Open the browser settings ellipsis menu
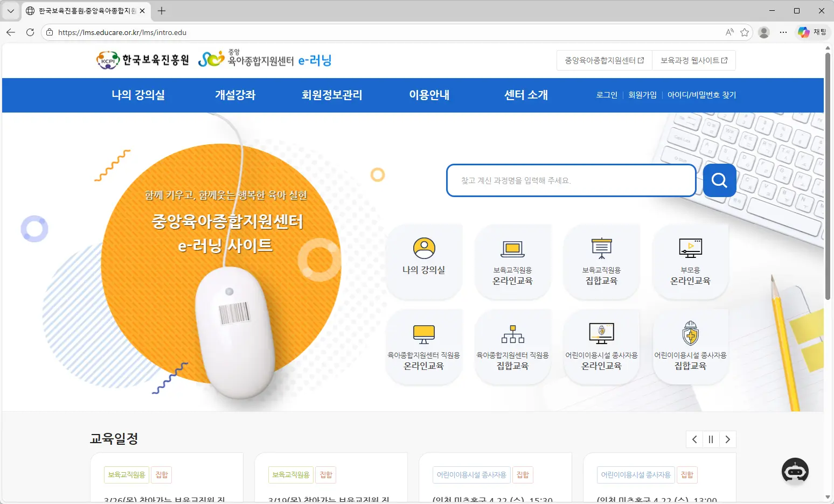 (x=783, y=32)
